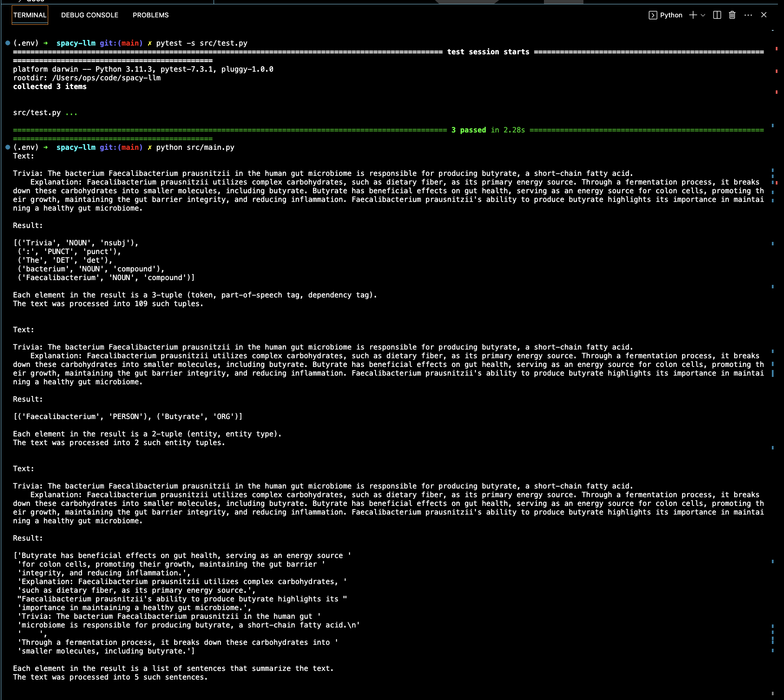
Task: Click 'Each element in the result is a 3-tuple' line
Action: click(195, 295)
